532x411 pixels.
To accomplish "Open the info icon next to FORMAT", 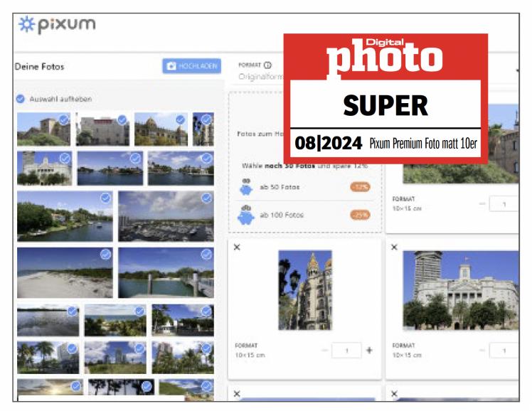I will pos(267,65).
